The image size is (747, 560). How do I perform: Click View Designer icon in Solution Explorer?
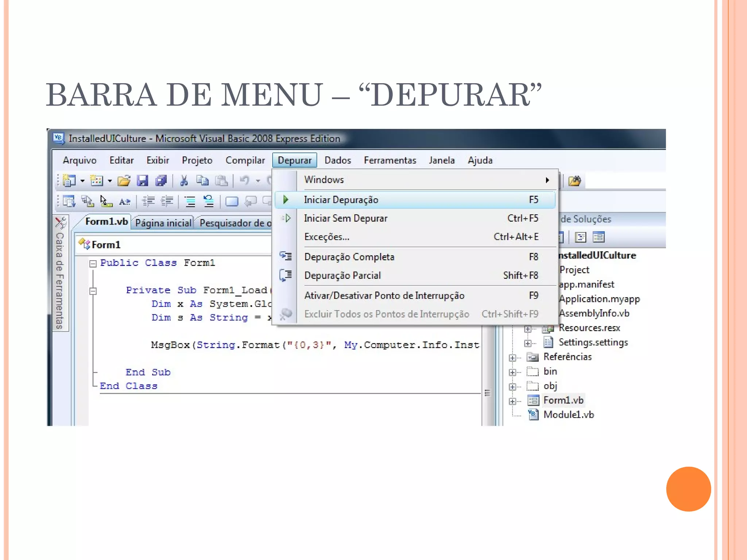click(x=599, y=237)
